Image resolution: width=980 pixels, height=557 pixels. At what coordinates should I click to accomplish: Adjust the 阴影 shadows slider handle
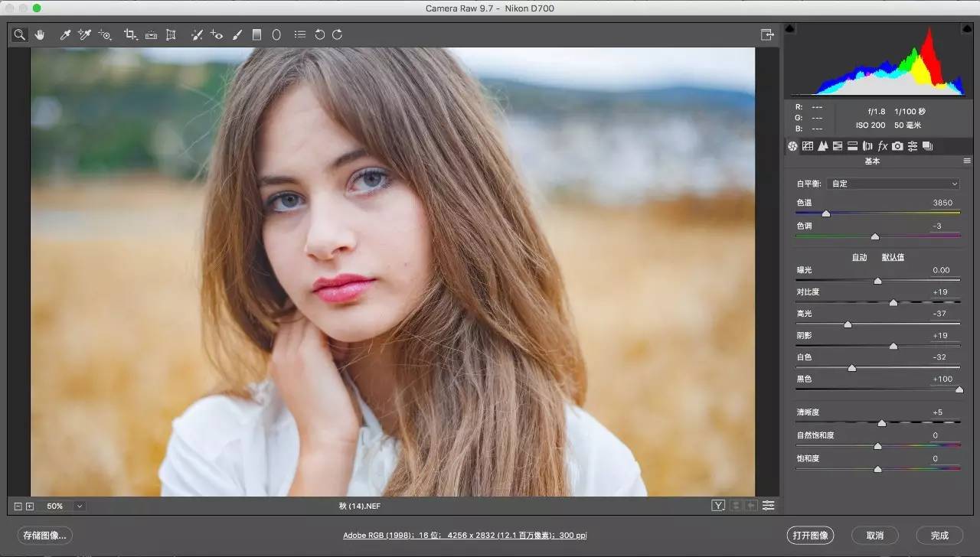tap(893, 347)
